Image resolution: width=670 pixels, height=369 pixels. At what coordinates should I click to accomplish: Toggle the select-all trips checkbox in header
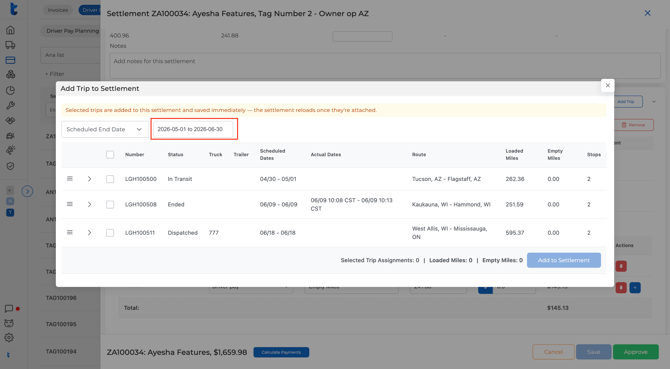coord(110,155)
